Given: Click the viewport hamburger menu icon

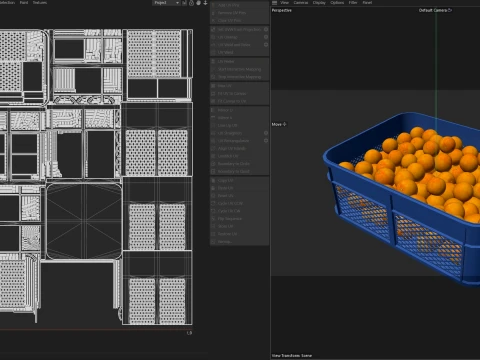Looking at the screenshot, I should coord(274,3).
